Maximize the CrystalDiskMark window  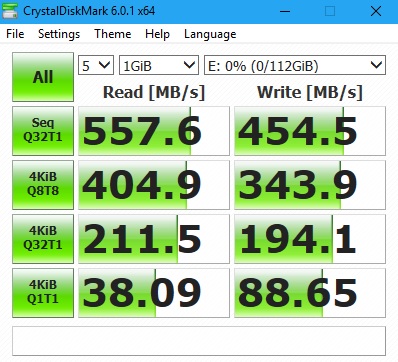pos(330,11)
